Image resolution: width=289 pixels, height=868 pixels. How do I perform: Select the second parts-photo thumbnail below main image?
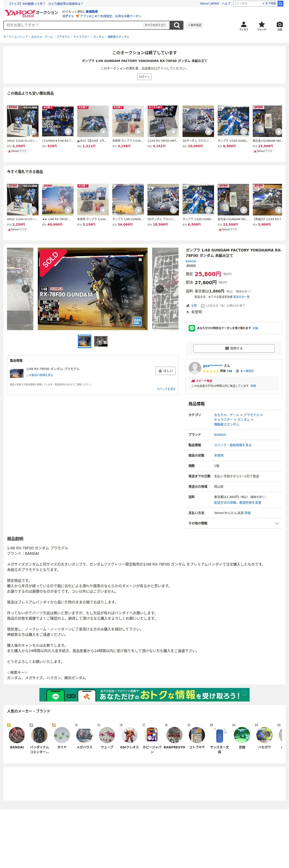click(101, 341)
